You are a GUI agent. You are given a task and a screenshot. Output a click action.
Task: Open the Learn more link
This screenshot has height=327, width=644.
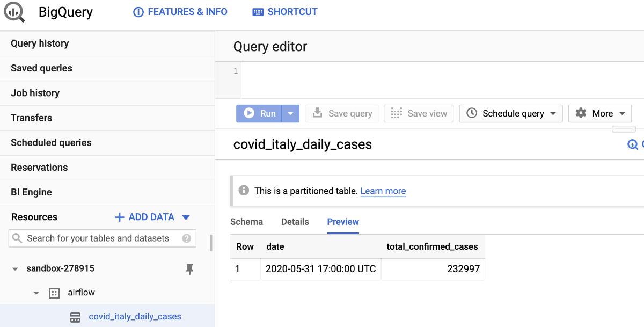tap(383, 191)
